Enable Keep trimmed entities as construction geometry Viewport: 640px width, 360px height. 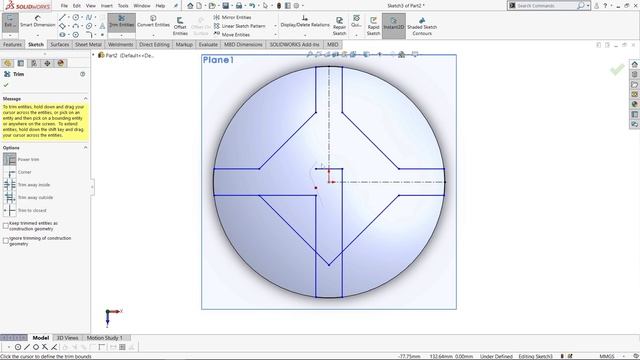pyautogui.click(x=6, y=226)
